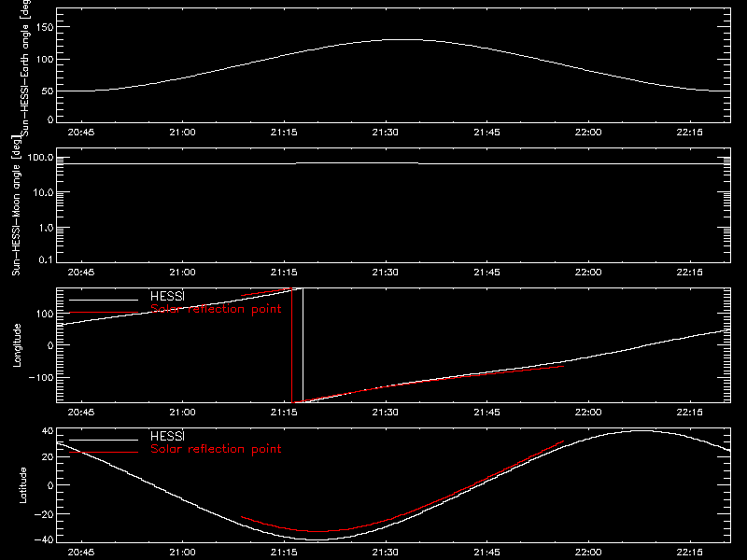This screenshot has width=747, height=560.
Task: Click white HESSI legend line sample in Latitude plot
Action: pyautogui.click(x=104, y=440)
